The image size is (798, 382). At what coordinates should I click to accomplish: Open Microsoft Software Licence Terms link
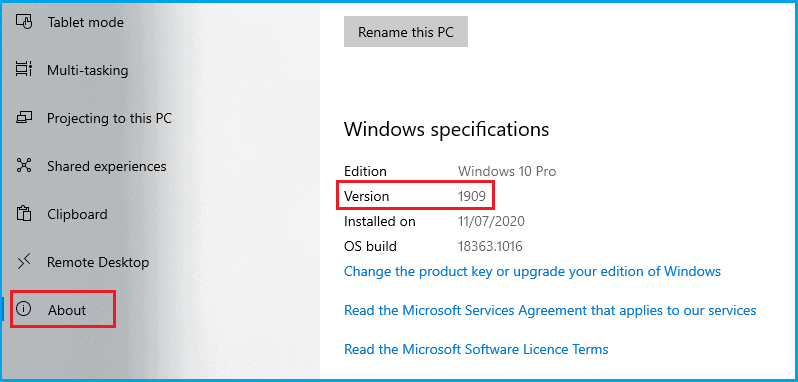[476, 349]
